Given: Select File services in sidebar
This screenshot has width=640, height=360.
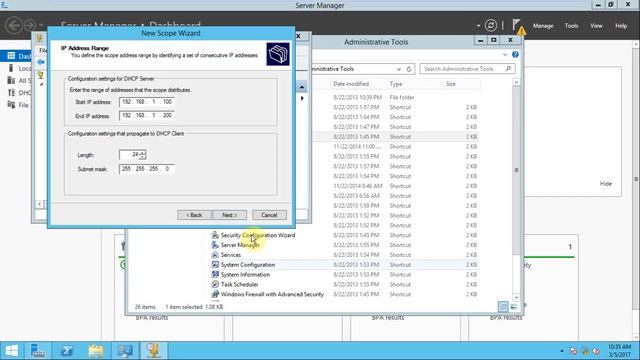Looking at the screenshot, I should pyautogui.click(x=19, y=105).
